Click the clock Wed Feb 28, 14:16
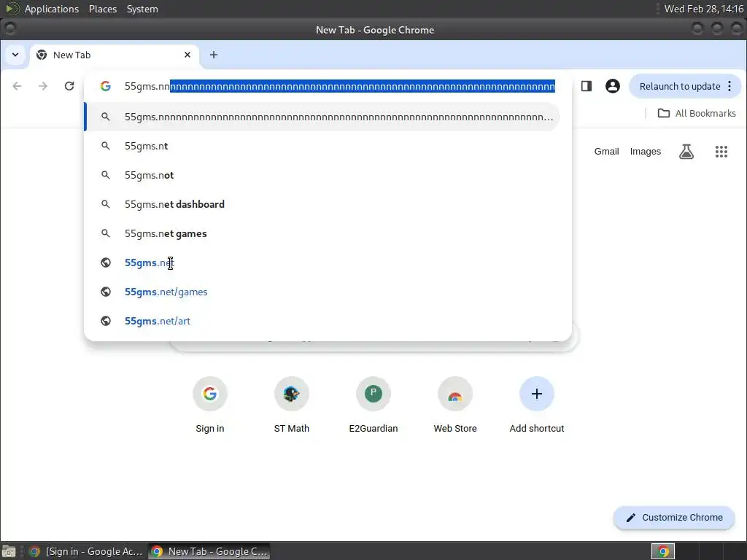The height and width of the screenshot is (560, 747). (704, 9)
